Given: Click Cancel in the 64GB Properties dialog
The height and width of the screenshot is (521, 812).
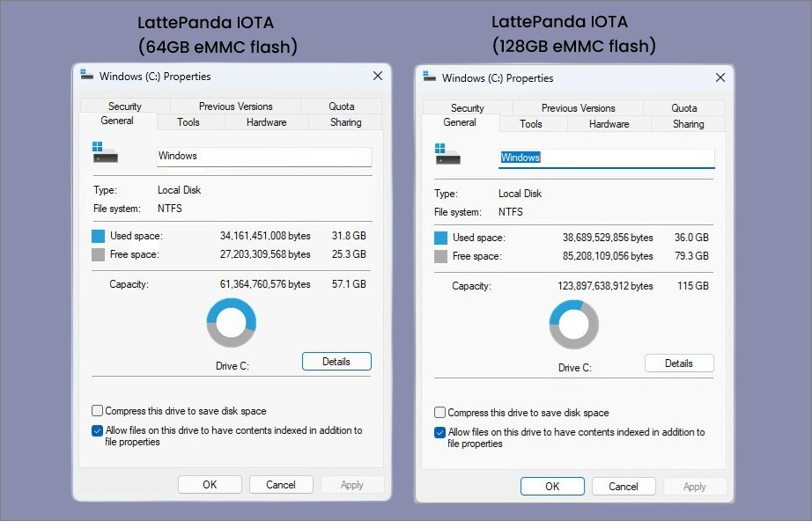Looking at the screenshot, I should click(x=280, y=484).
